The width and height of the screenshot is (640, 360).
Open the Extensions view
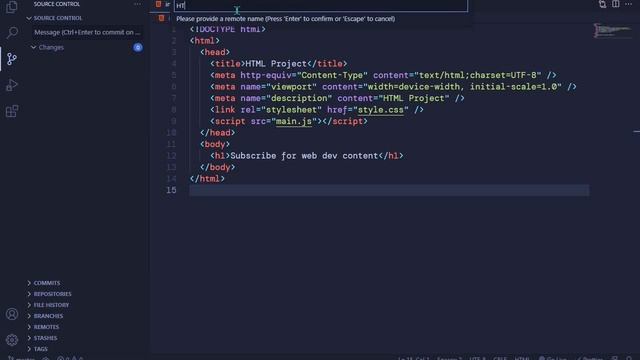click(12, 111)
